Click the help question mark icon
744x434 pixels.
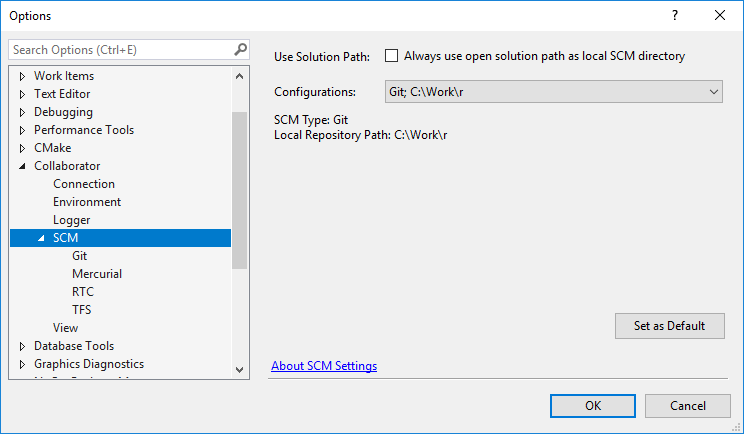click(674, 15)
